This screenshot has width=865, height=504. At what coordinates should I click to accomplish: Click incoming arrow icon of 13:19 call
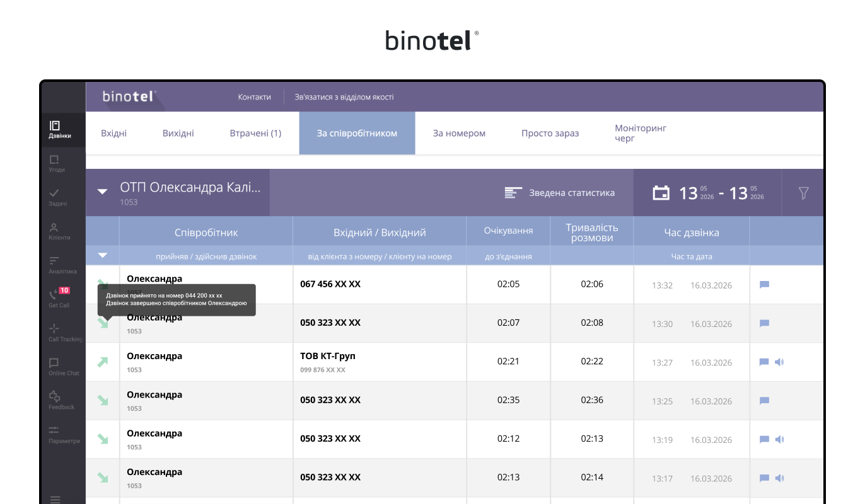(103, 439)
